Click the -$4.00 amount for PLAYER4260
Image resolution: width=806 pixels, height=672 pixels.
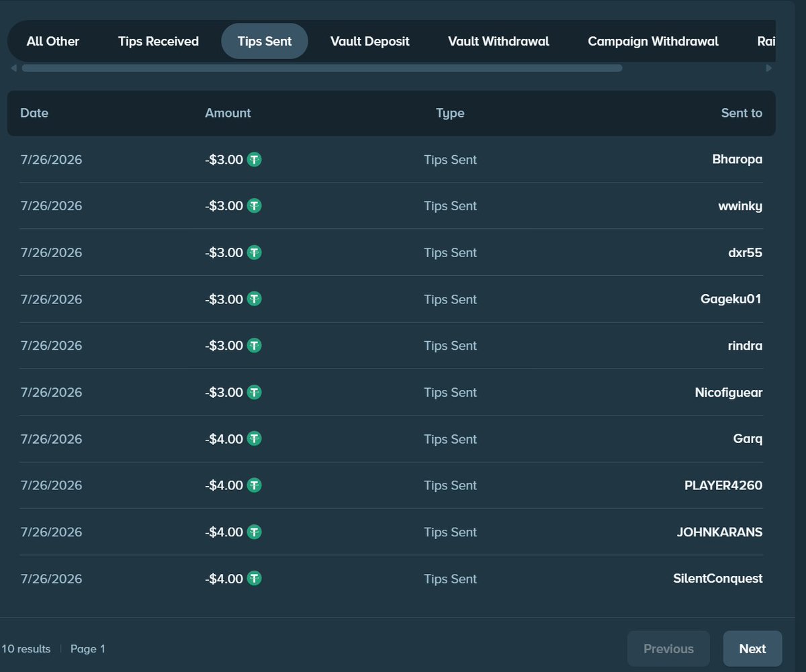(x=224, y=485)
